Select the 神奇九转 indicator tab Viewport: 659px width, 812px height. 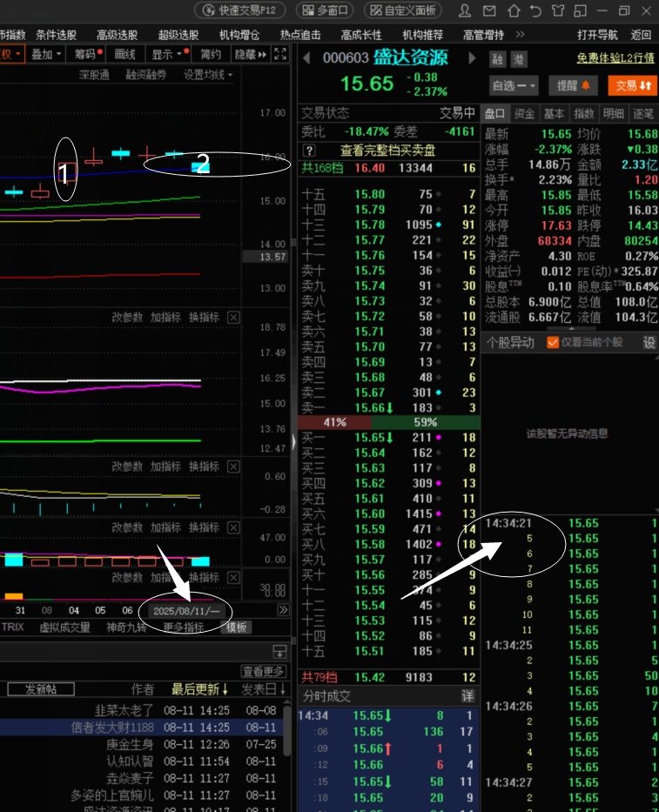(126, 627)
